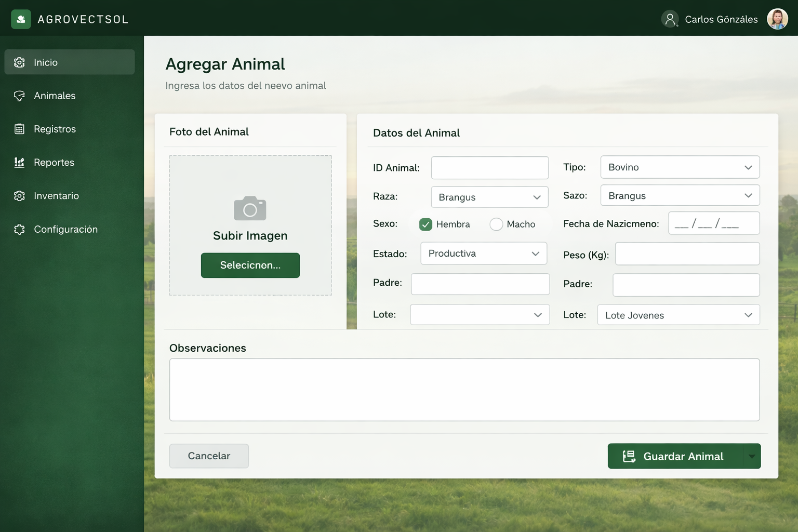The width and height of the screenshot is (798, 532).
Task: Click the Inicio gear icon in sidebar
Action: click(x=20, y=62)
